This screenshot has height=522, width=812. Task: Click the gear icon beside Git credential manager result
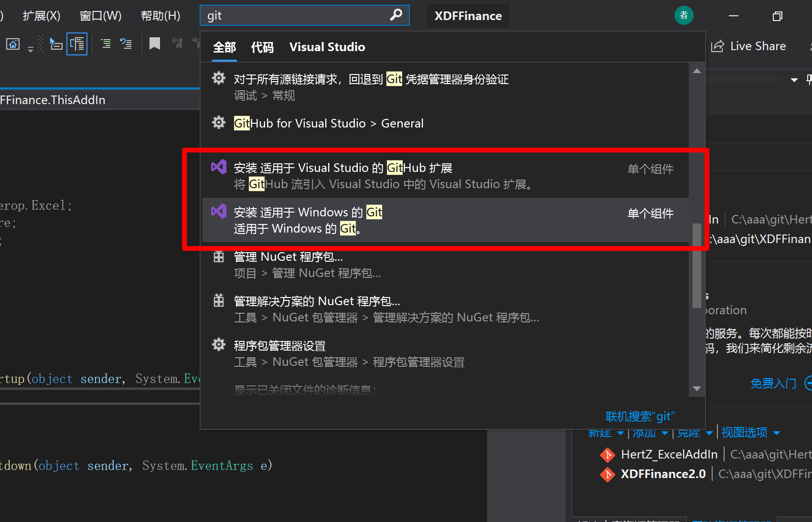tap(219, 78)
